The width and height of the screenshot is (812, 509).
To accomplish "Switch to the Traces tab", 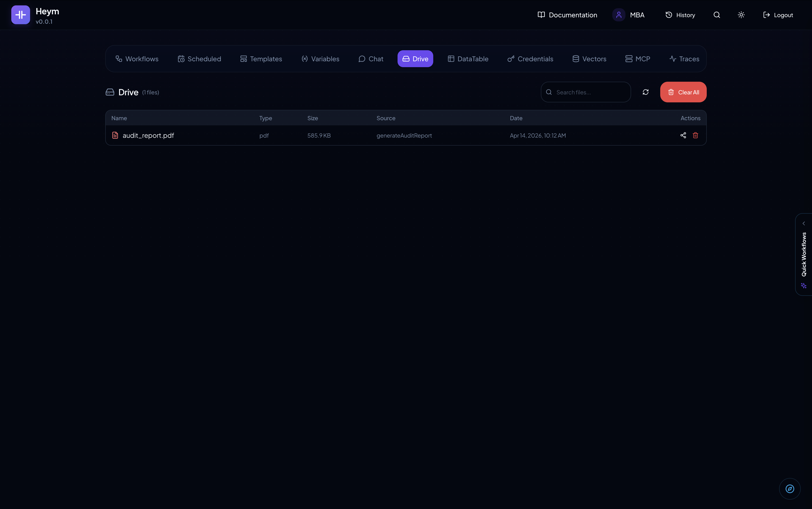I will [x=684, y=58].
